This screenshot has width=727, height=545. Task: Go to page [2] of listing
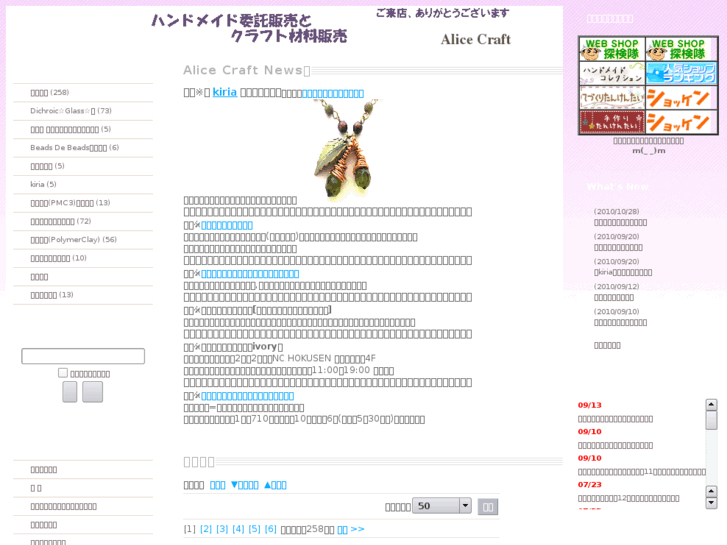206,529
